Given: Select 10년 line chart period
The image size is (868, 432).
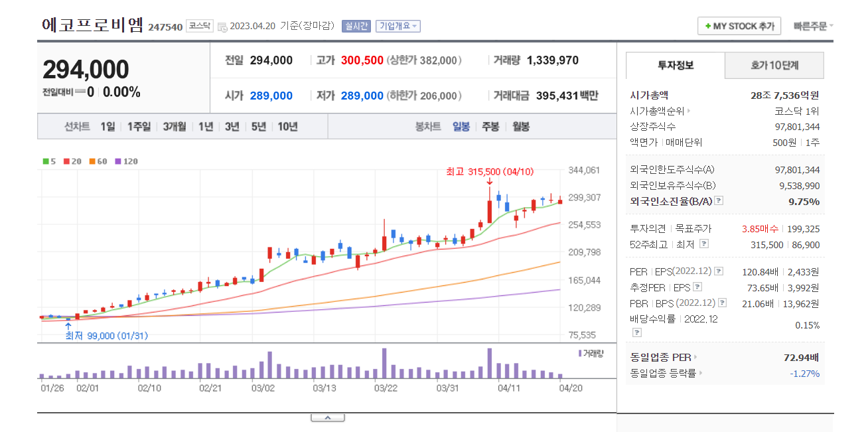Looking at the screenshot, I should [x=287, y=127].
